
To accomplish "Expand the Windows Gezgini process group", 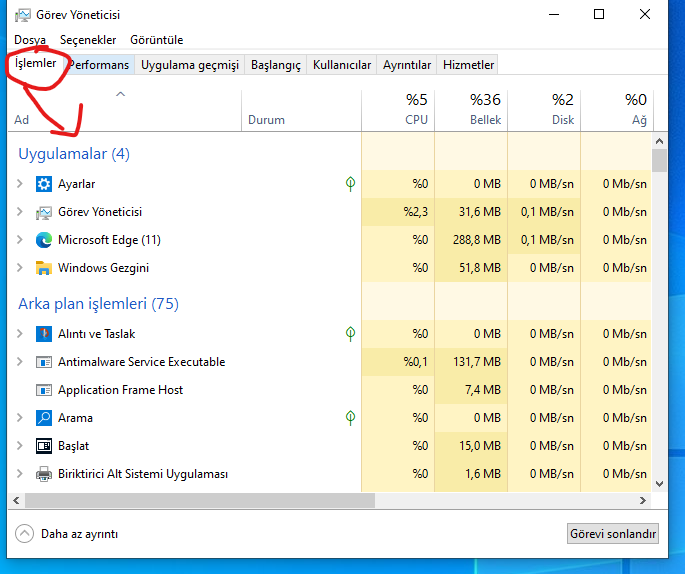I will tap(20, 268).
